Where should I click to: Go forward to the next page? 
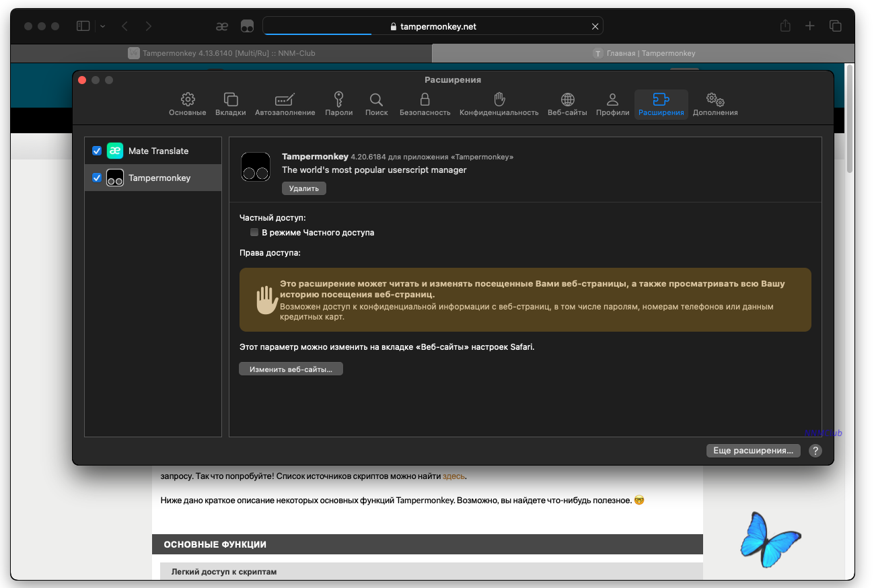149,26
